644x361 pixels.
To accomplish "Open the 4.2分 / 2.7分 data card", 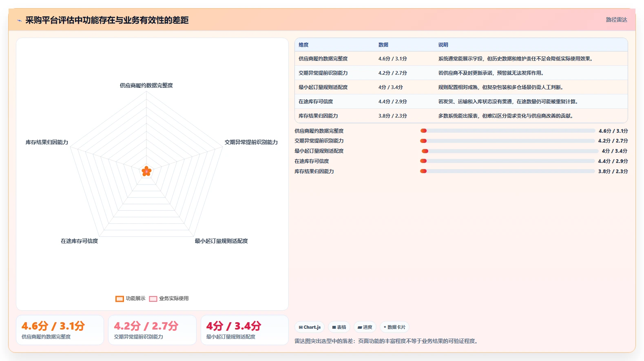I will 152,330.
